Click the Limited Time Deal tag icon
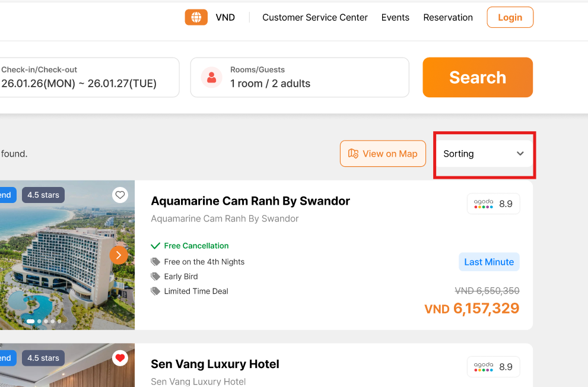Viewport: 588px width, 387px height. coord(155,291)
